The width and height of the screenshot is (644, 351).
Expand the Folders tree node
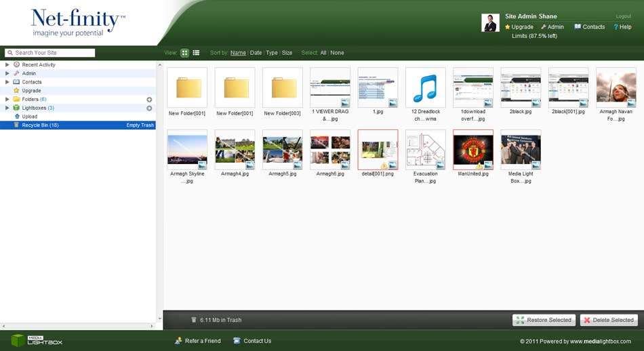[7, 100]
